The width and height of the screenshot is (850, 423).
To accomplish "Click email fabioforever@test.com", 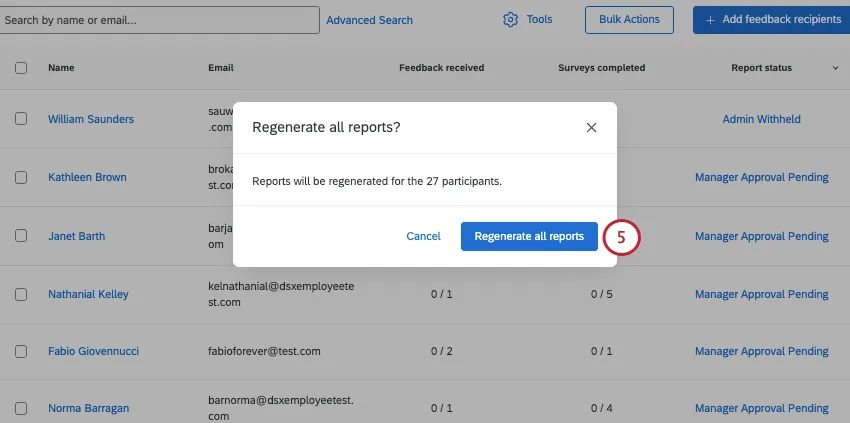I will pos(265,351).
